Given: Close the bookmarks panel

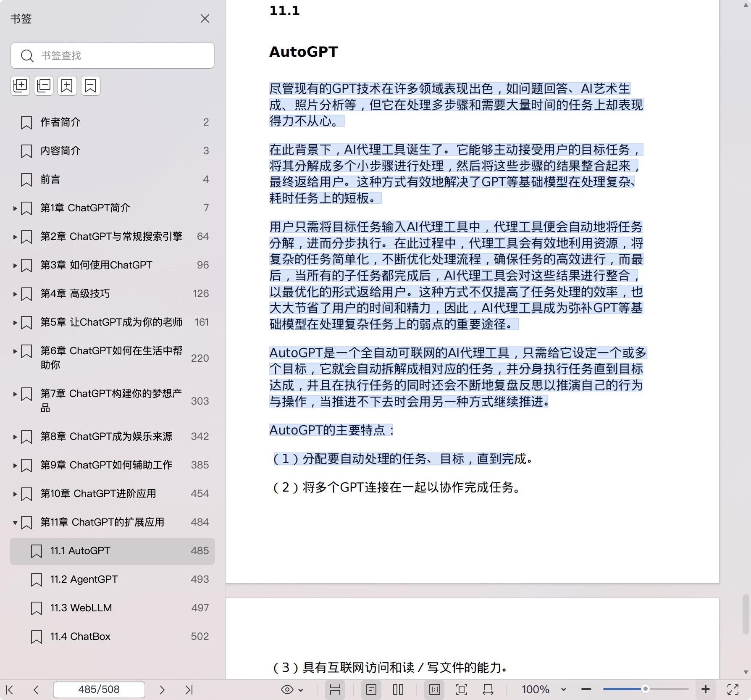Looking at the screenshot, I should (x=205, y=18).
